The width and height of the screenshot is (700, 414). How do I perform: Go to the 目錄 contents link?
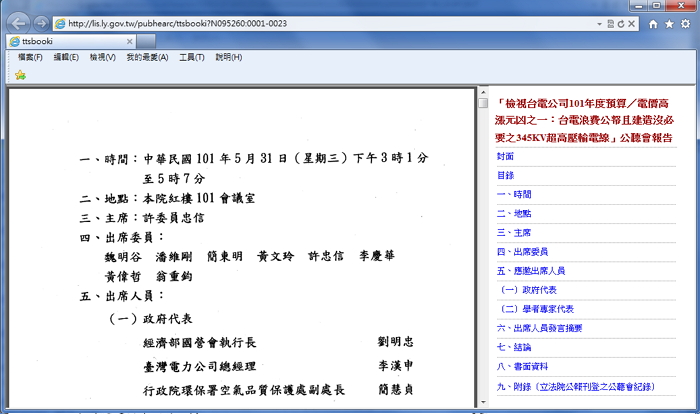click(x=505, y=175)
